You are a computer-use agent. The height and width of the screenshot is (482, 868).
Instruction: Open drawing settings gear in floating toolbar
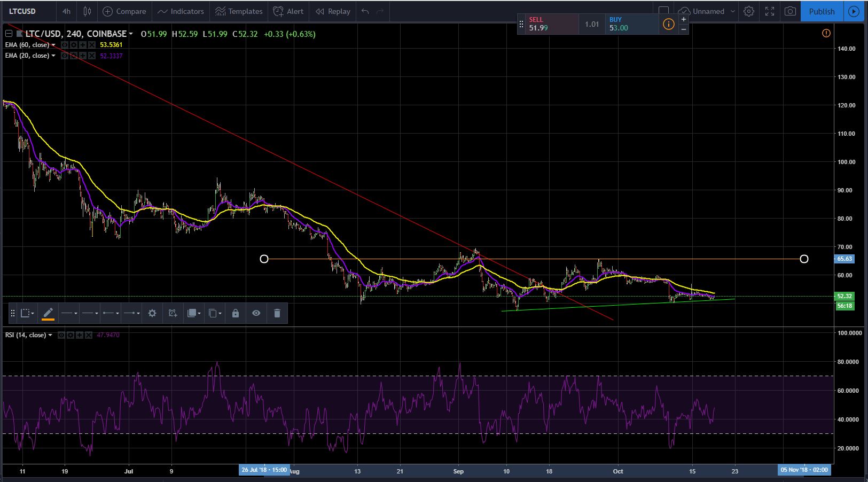click(x=152, y=313)
